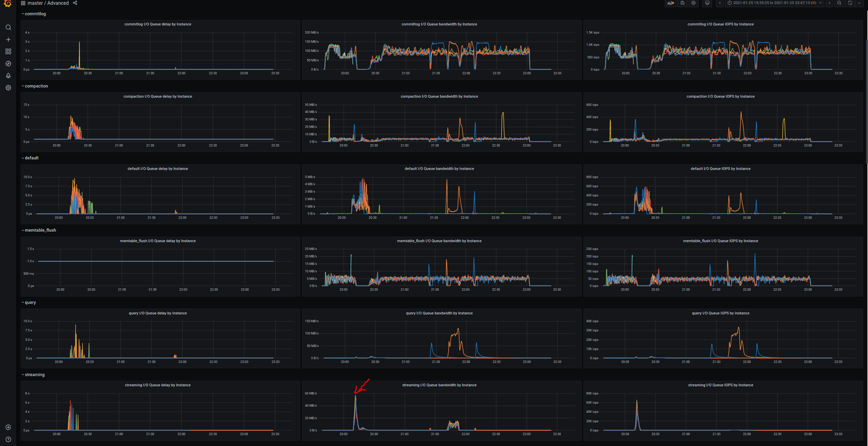The width and height of the screenshot is (868, 446).
Task: Open the Alerting bell icon
Action: point(8,76)
